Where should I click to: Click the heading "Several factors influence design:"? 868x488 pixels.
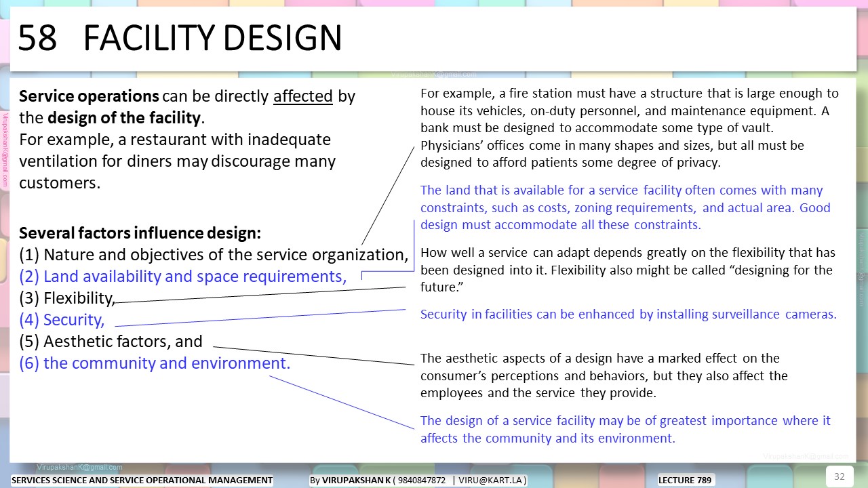(140, 233)
